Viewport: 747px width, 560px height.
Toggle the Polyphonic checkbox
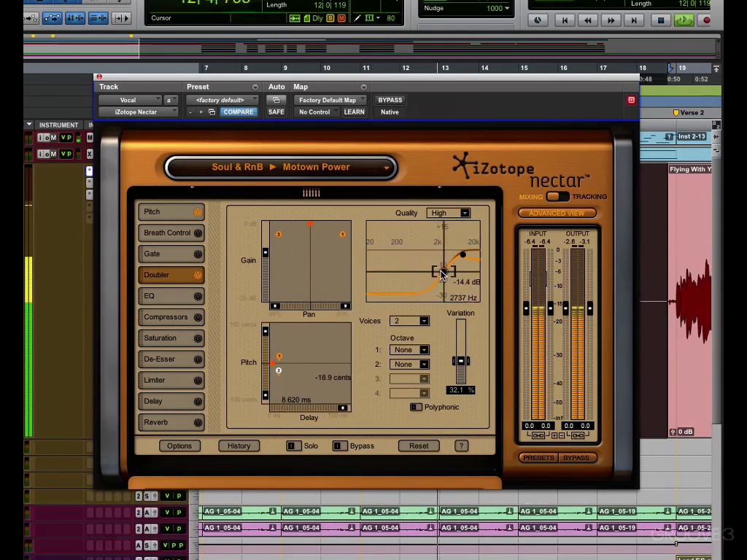(x=416, y=407)
